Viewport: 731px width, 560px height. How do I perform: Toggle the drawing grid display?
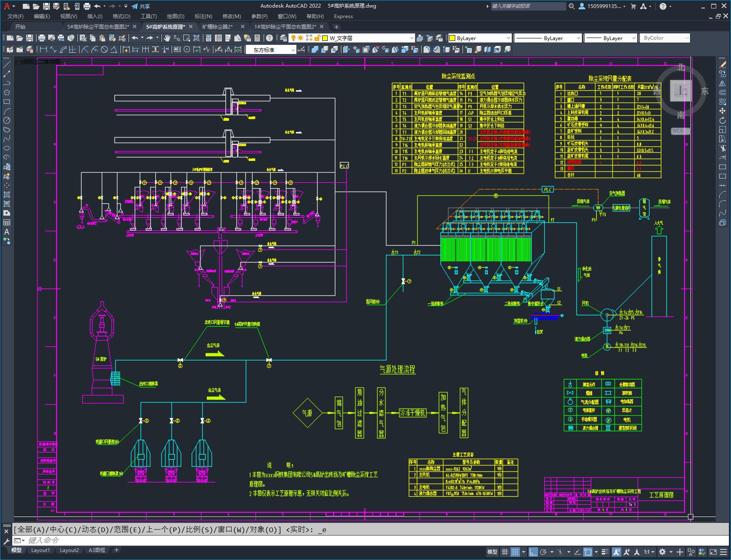pyautogui.click(x=505, y=552)
